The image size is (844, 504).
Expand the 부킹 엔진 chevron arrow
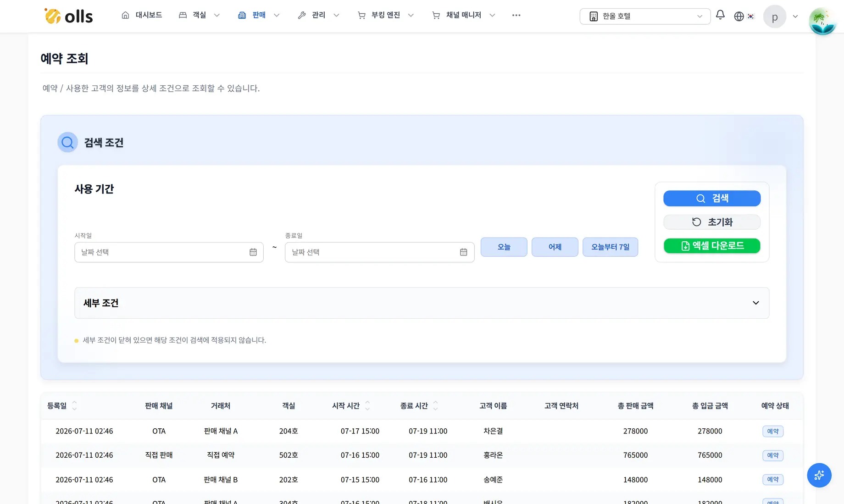pos(411,15)
